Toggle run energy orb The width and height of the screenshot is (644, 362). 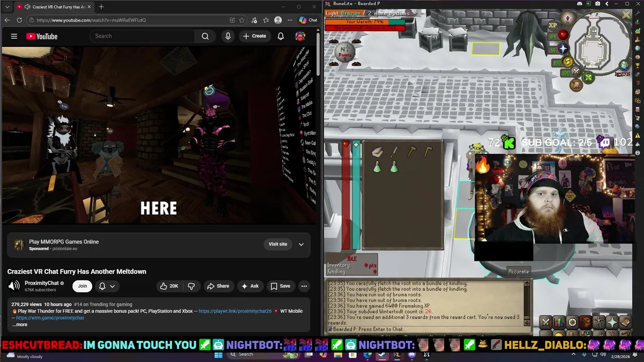point(563,62)
